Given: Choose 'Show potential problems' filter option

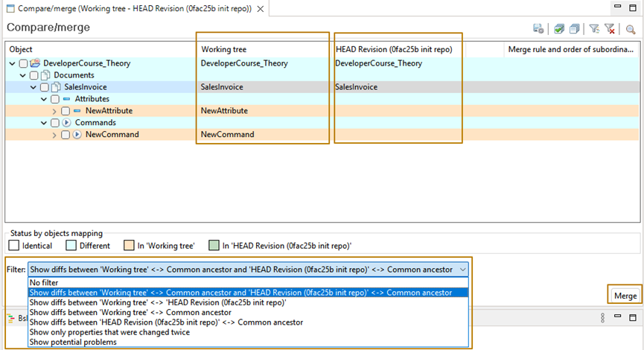Looking at the screenshot, I should click(x=72, y=342).
